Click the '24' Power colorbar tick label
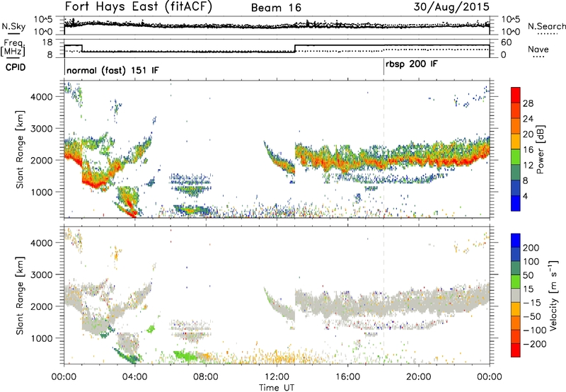 click(528, 119)
